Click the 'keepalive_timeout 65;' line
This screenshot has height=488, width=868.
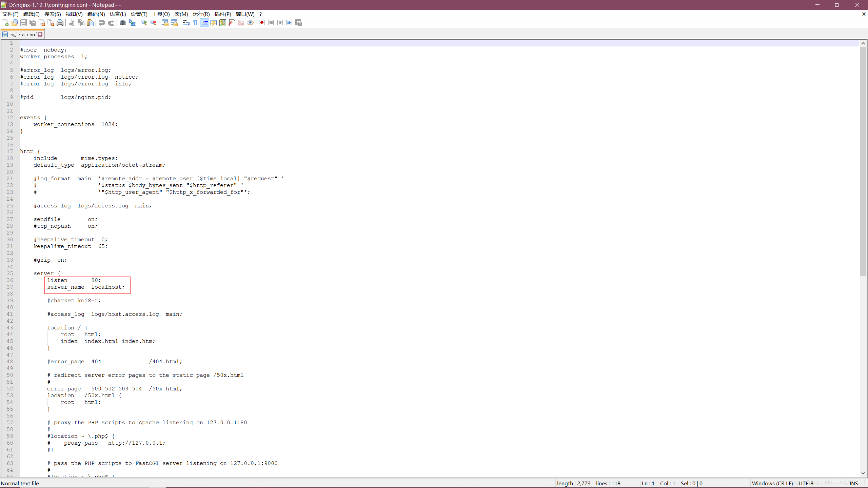(x=71, y=246)
